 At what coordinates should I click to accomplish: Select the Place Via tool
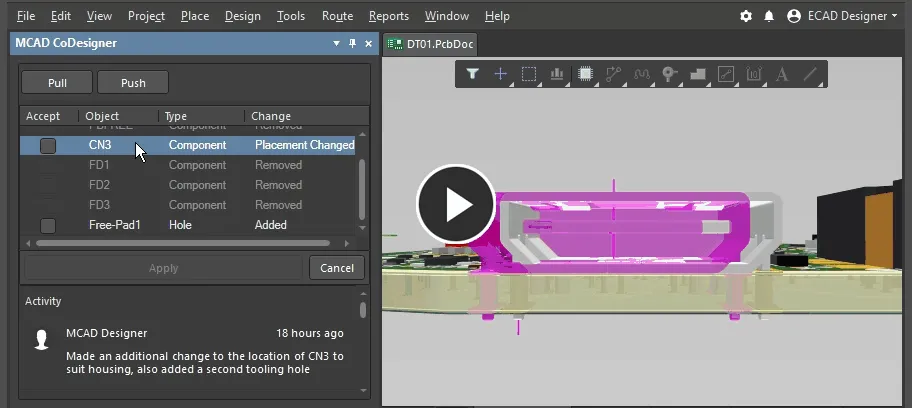pyautogui.click(x=669, y=74)
